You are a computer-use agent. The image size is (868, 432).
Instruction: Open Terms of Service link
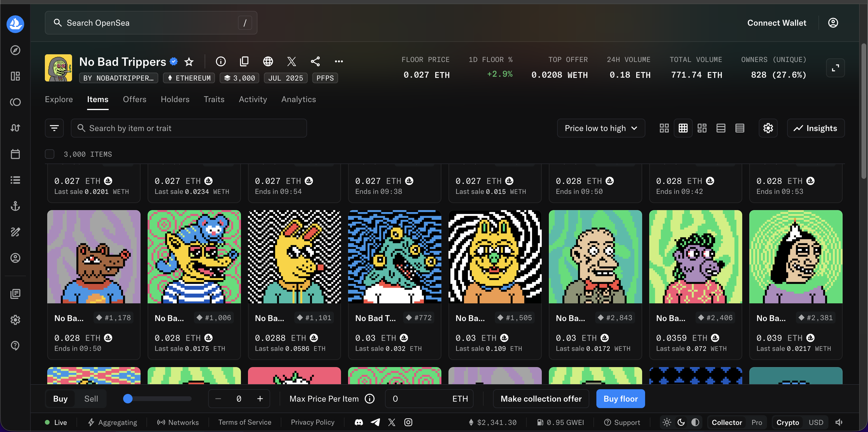click(245, 422)
